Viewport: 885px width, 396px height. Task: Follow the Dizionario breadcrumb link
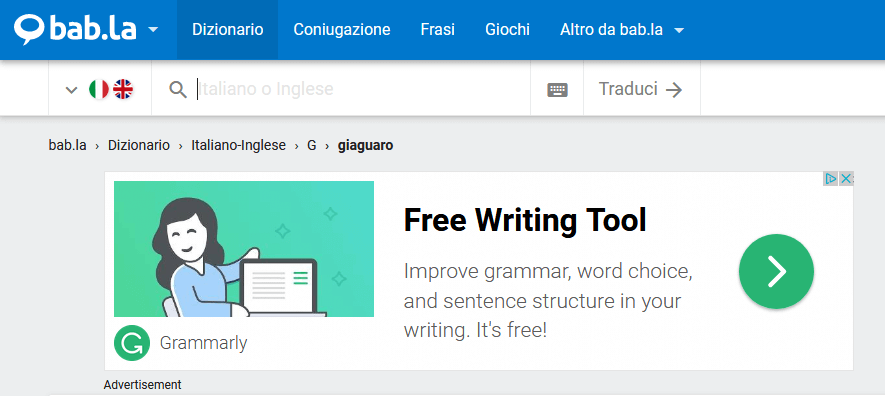139,146
